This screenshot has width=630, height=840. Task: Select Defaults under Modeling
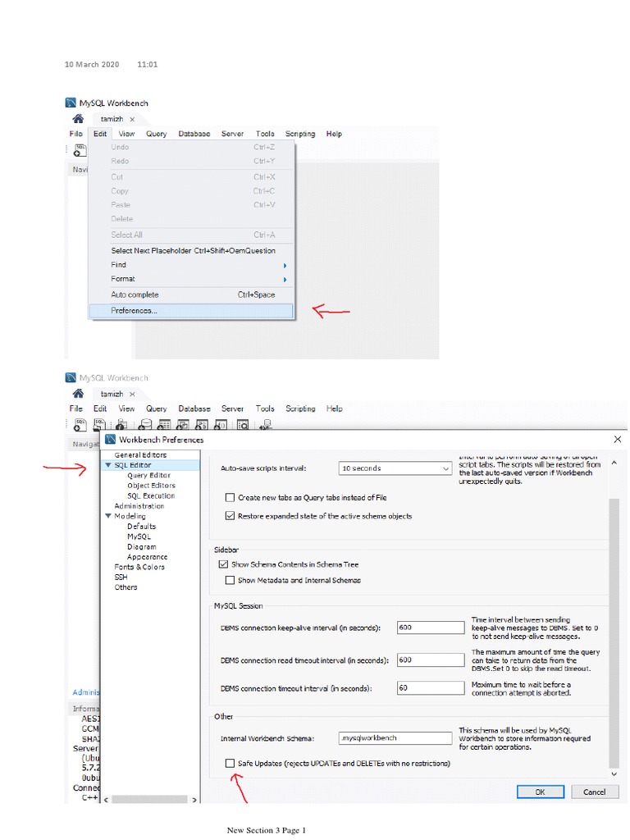141,526
